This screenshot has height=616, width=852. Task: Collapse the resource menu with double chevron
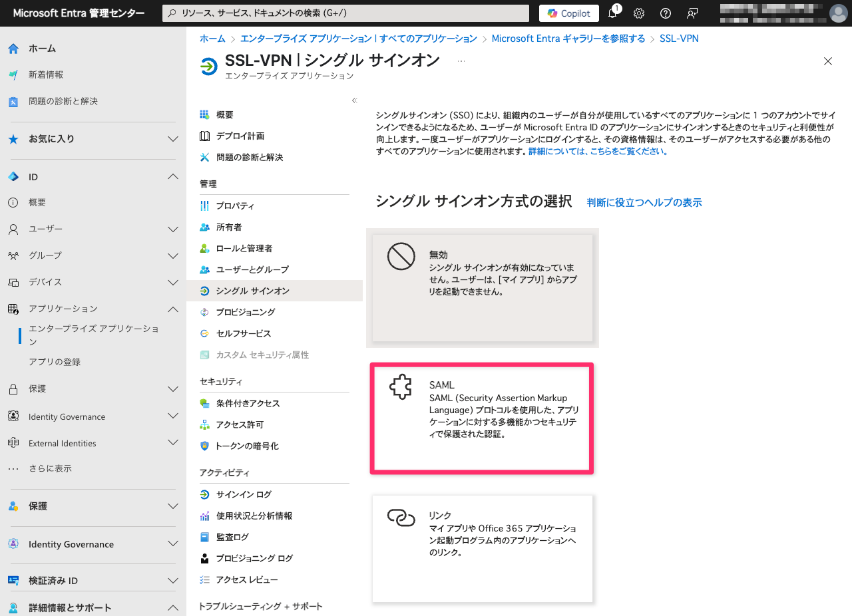(x=355, y=100)
